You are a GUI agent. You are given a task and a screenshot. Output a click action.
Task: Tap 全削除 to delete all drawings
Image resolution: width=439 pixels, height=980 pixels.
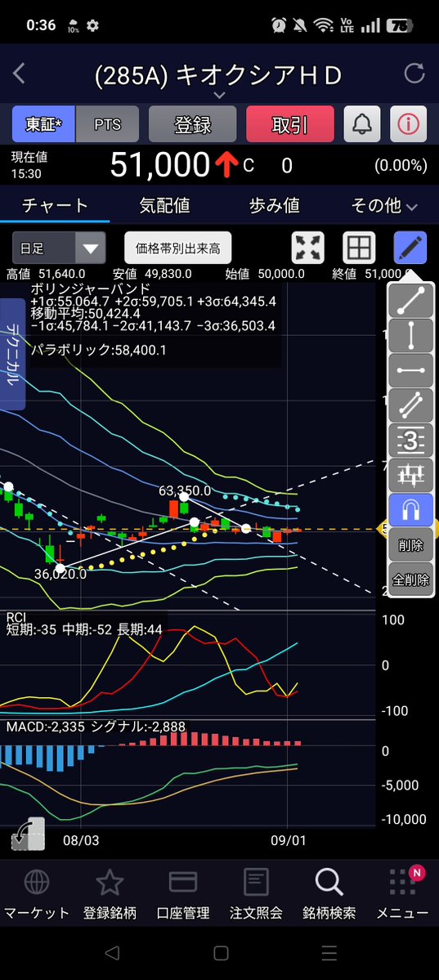click(411, 579)
